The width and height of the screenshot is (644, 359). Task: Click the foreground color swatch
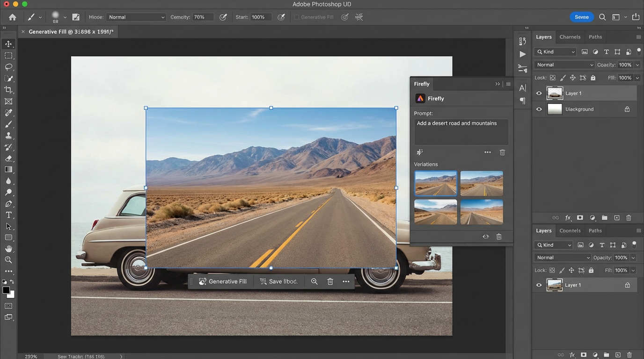6,290
